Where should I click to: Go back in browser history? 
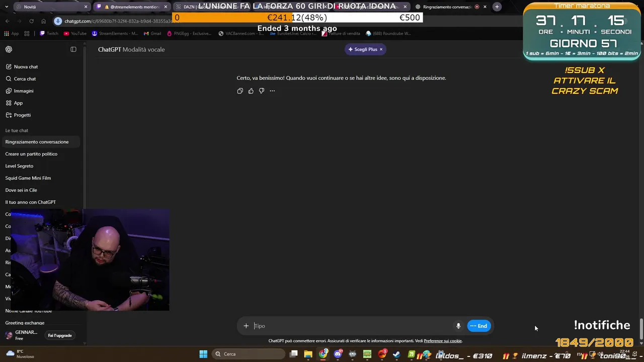tap(7, 21)
